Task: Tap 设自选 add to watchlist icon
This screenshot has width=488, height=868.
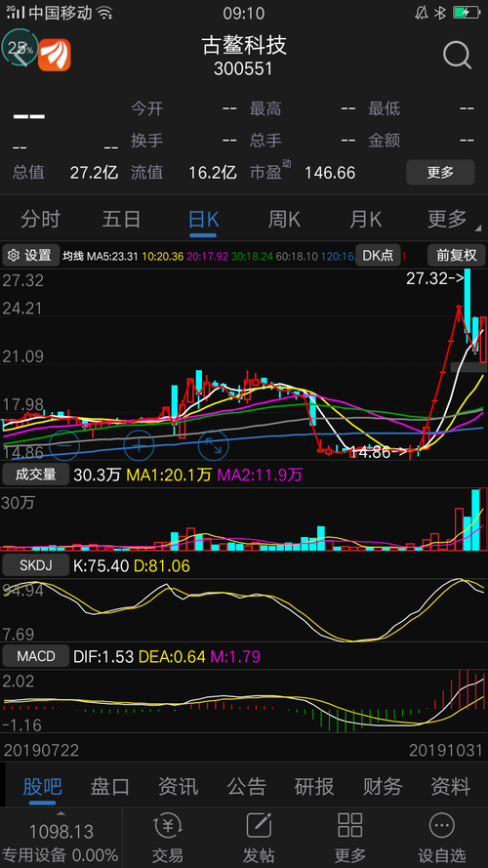Action: [441, 838]
